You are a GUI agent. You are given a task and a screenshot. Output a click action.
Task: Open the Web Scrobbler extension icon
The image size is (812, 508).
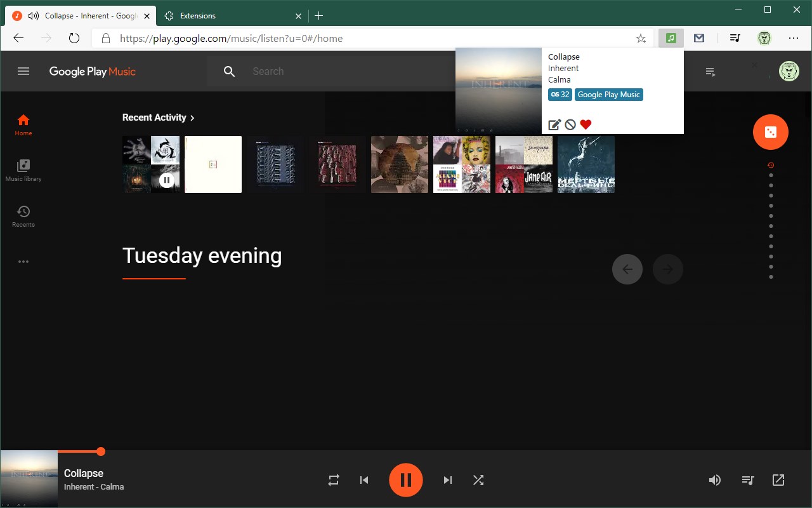[x=671, y=38]
